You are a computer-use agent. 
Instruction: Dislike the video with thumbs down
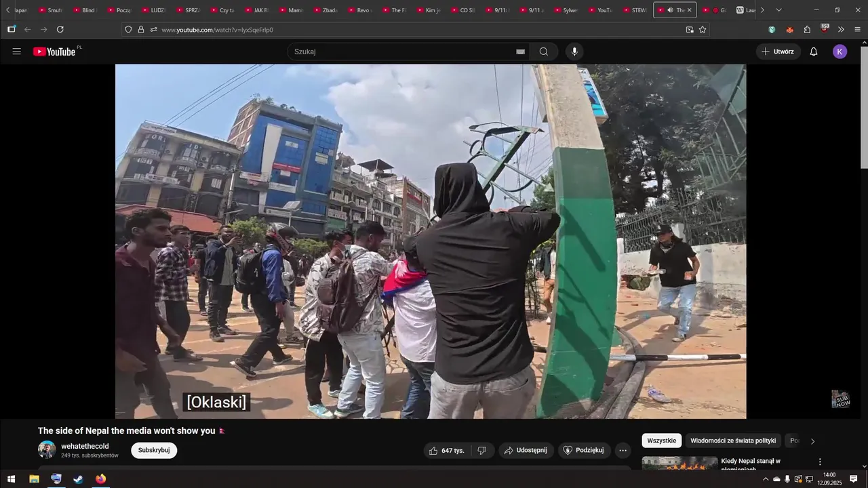tap(482, 451)
